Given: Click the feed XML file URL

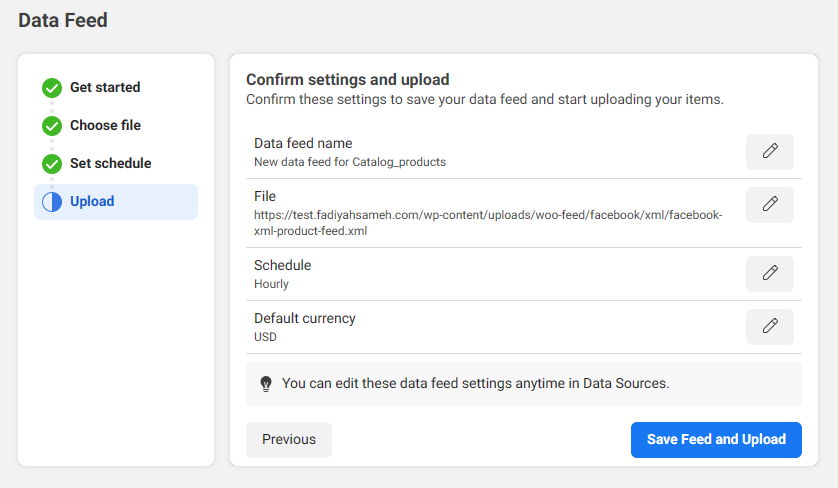Looking at the screenshot, I should (487, 223).
